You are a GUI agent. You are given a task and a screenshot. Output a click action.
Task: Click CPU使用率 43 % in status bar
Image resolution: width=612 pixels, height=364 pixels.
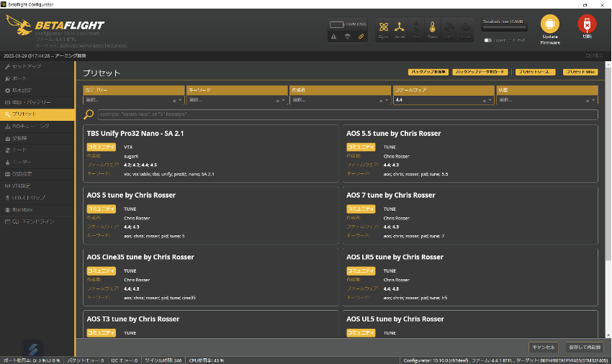click(x=207, y=360)
